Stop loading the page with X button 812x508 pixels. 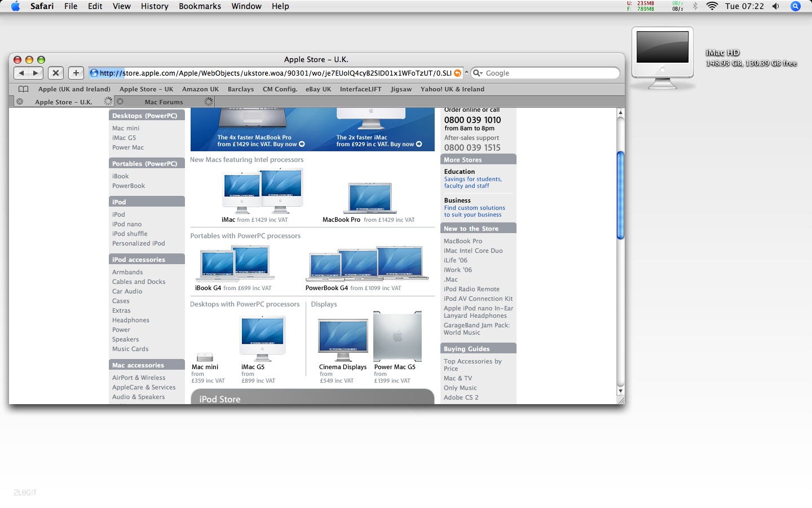(x=56, y=73)
